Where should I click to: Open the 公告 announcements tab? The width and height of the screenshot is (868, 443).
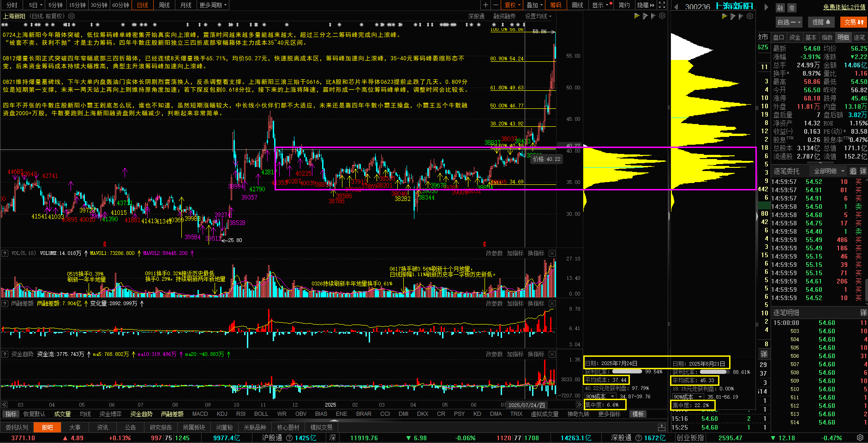130,427
